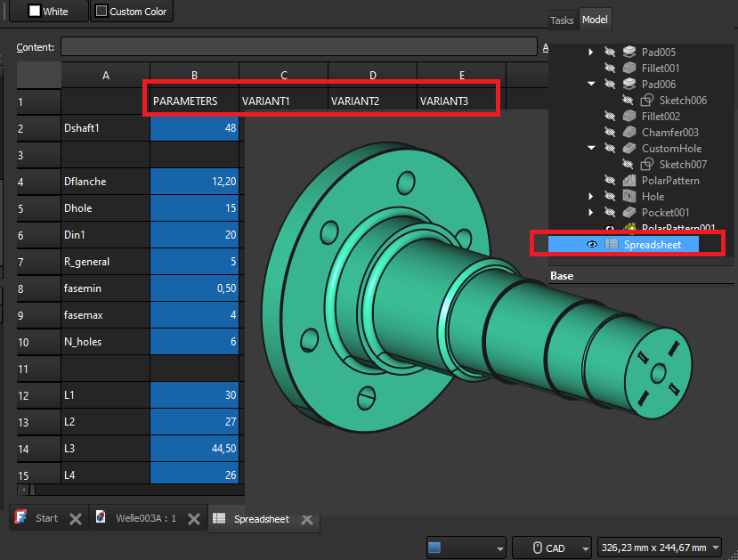Screen dimensions: 738x560
Task: Click the Pad006 feature icon
Action: point(629,84)
